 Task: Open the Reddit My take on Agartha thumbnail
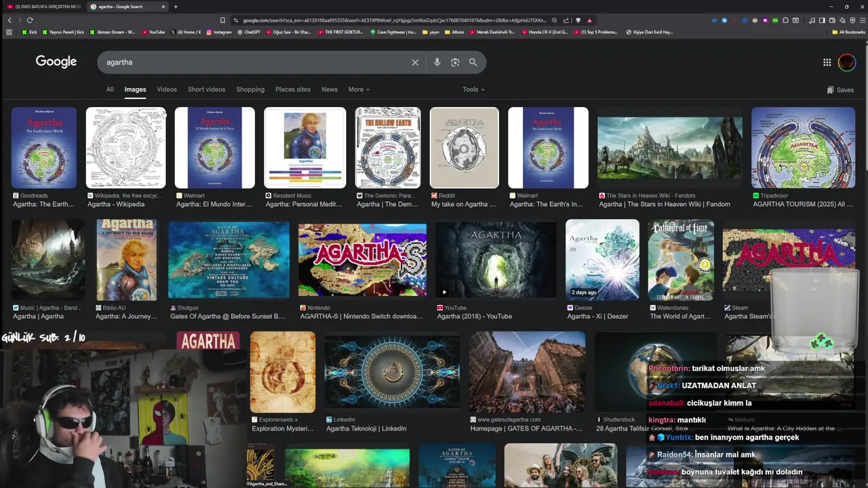465,148
